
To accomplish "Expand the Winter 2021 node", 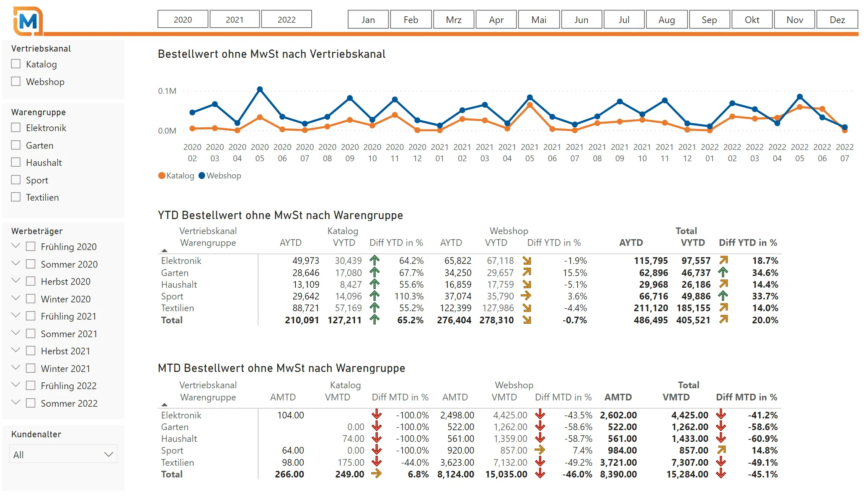I will pyautogui.click(x=16, y=368).
